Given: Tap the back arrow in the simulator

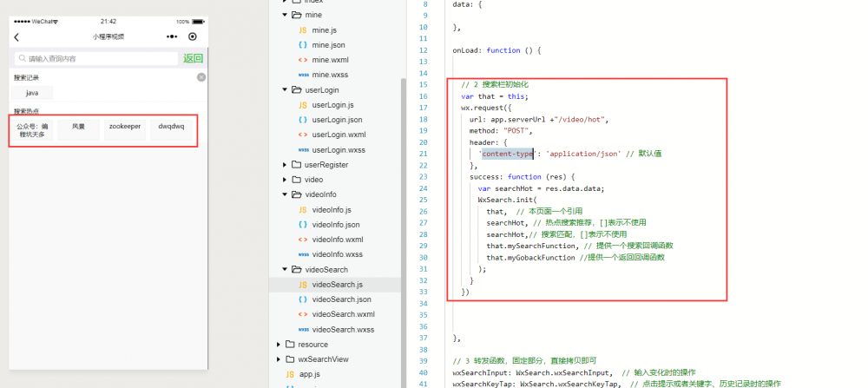Looking at the screenshot, I should coord(16,37).
